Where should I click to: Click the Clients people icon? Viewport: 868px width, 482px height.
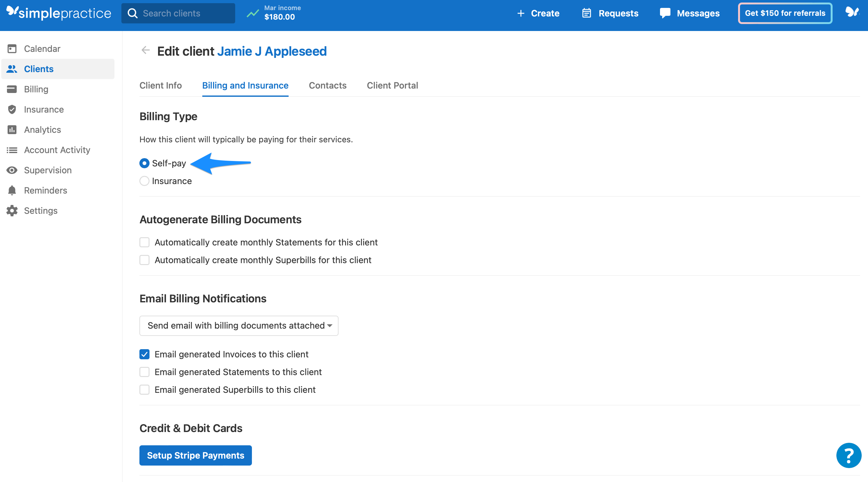click(x=12, y=69)
